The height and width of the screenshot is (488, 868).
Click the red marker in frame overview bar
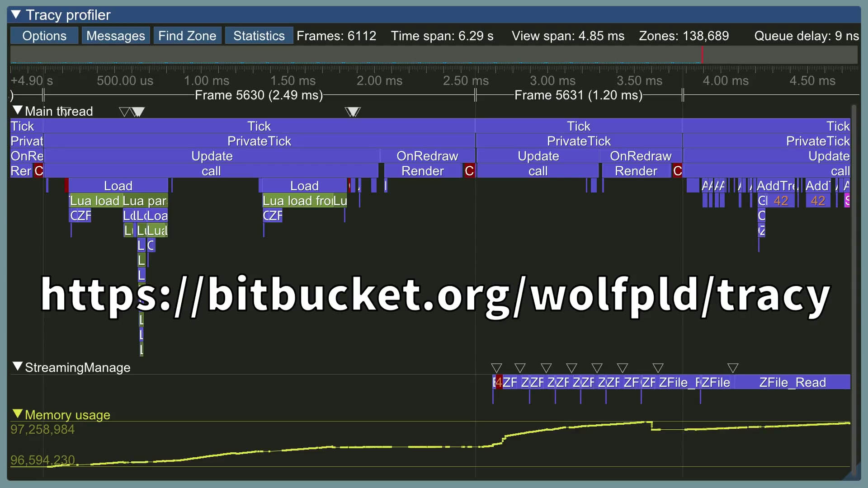point(702,55)
